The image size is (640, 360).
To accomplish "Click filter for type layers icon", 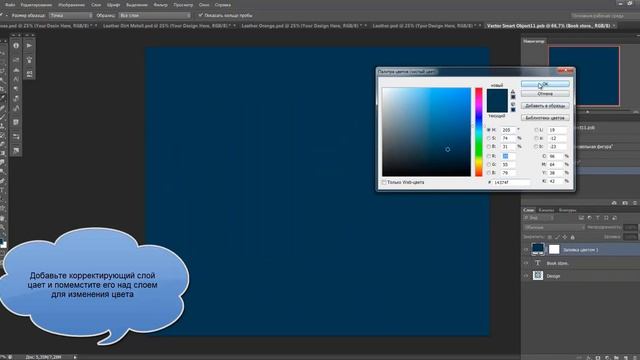I will click(x=598, y=218).
